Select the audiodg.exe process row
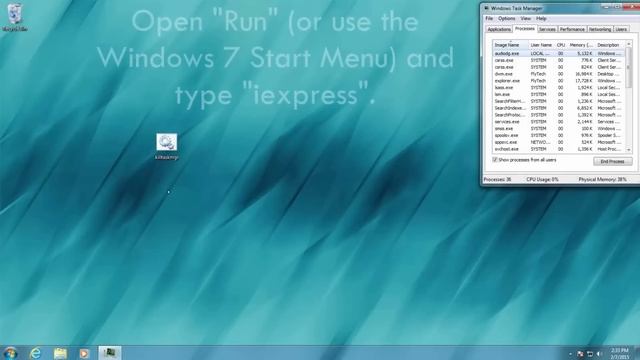640x360 pixels. coord(559,53)
